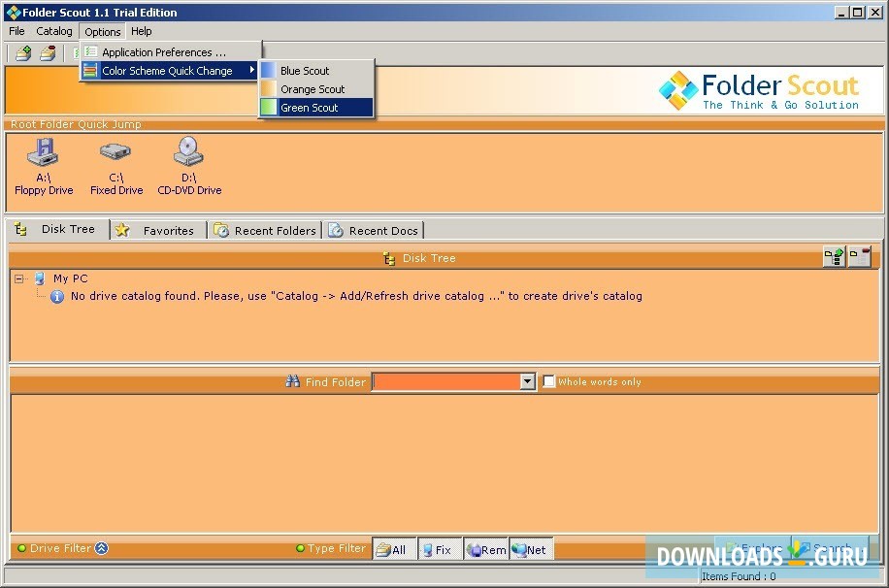This screenshot has width=889, height=588.
Task: Click the Drive Filter collapse chevron icon
Action: (x=102, y=548)
